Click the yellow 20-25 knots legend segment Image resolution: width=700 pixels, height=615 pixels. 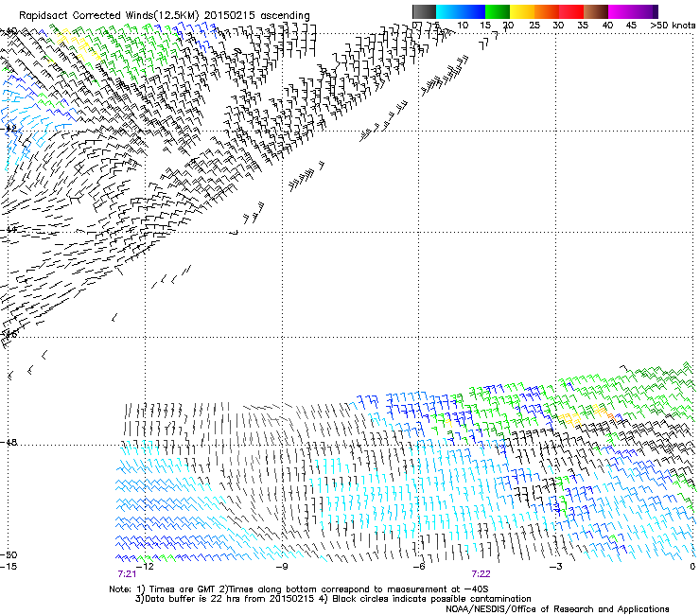tap(522, 11)
